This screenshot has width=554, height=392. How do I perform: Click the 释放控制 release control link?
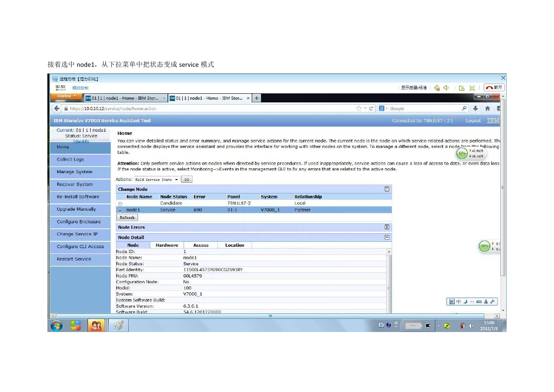pos(80,88)
